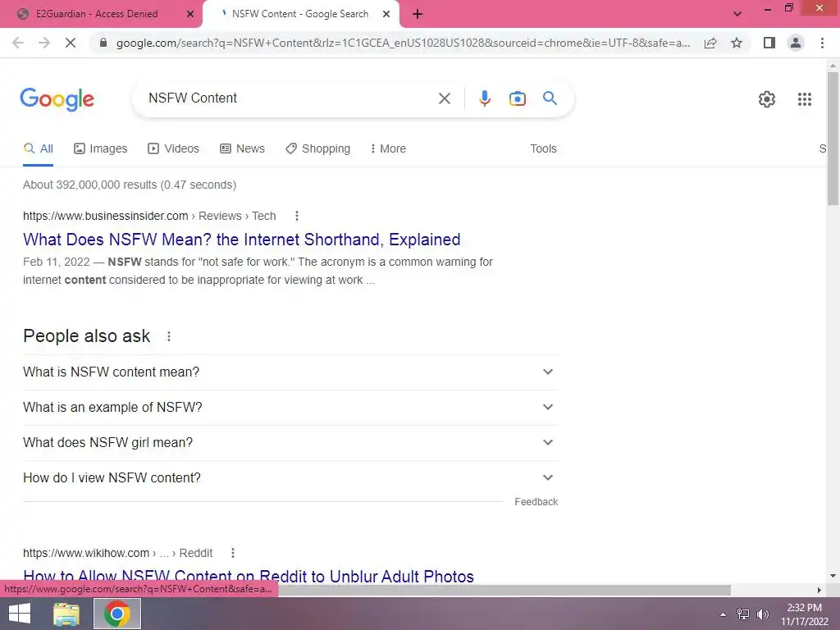Open File Explorer from taskbar
Image resolution: width=840 pixels, height=630 pixels.
pos(66,614)
